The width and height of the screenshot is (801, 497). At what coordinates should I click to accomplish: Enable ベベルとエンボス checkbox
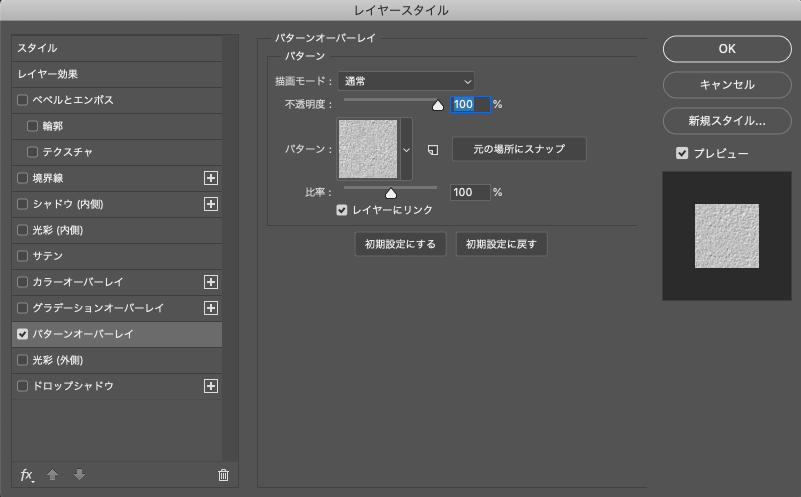click(x=22, y=100)
